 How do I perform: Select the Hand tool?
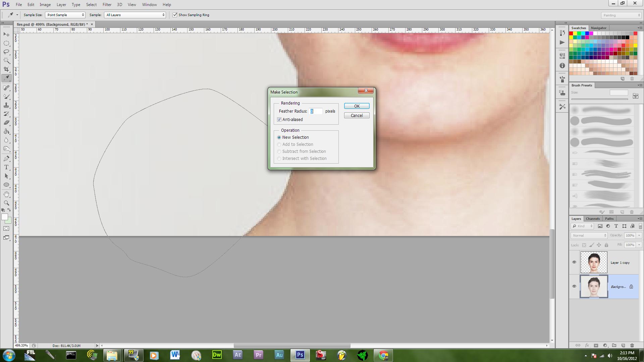(6, 194)
